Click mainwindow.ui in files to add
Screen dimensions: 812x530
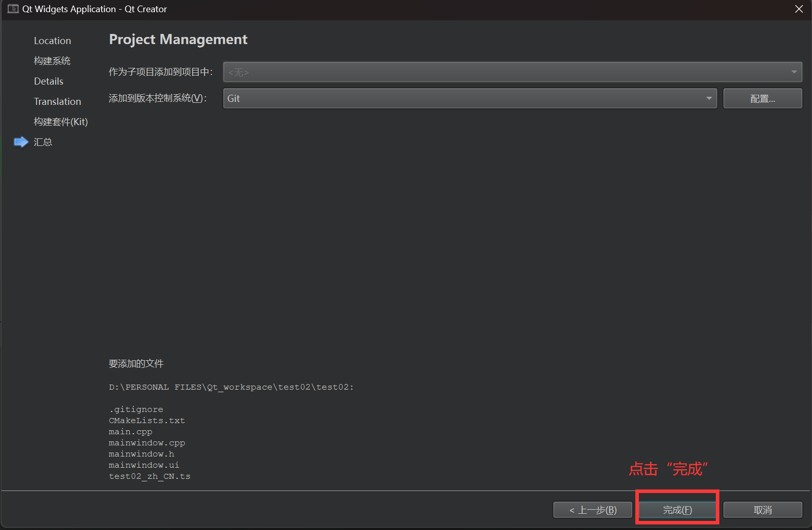tap(144, 465)
